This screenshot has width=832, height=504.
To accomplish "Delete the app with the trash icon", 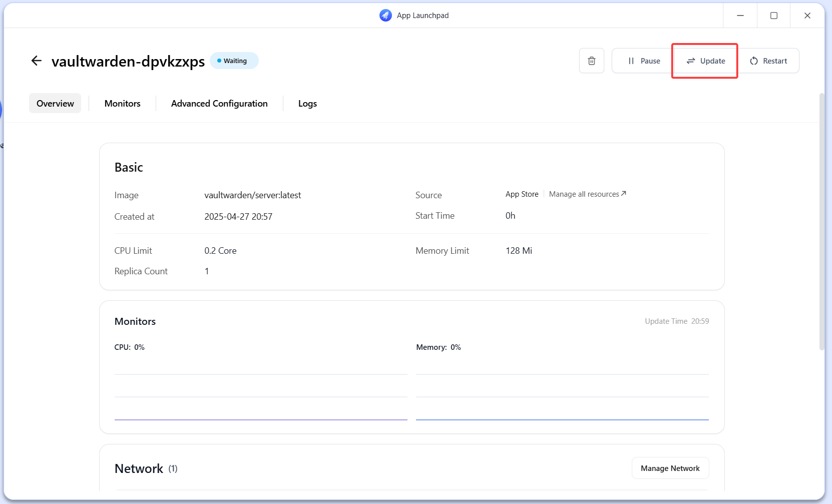I will pos(592,61).
